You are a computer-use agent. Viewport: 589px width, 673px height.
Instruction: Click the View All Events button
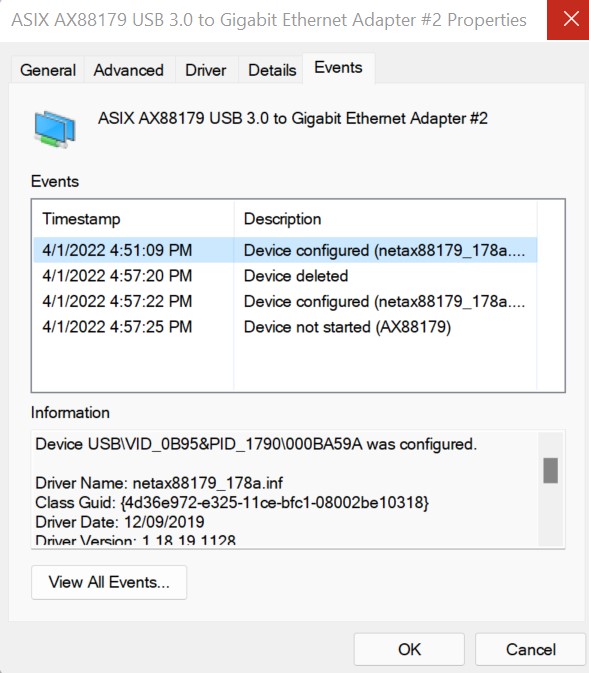(109, 582)
